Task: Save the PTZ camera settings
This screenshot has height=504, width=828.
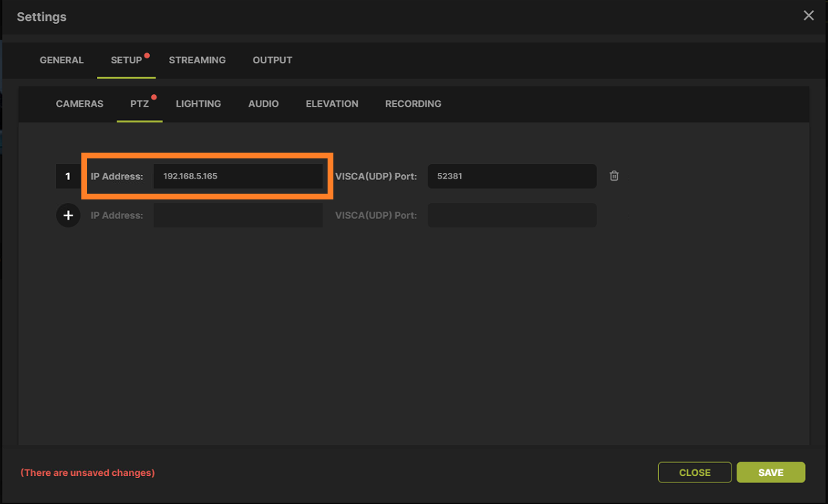Action: coord(770,472)
